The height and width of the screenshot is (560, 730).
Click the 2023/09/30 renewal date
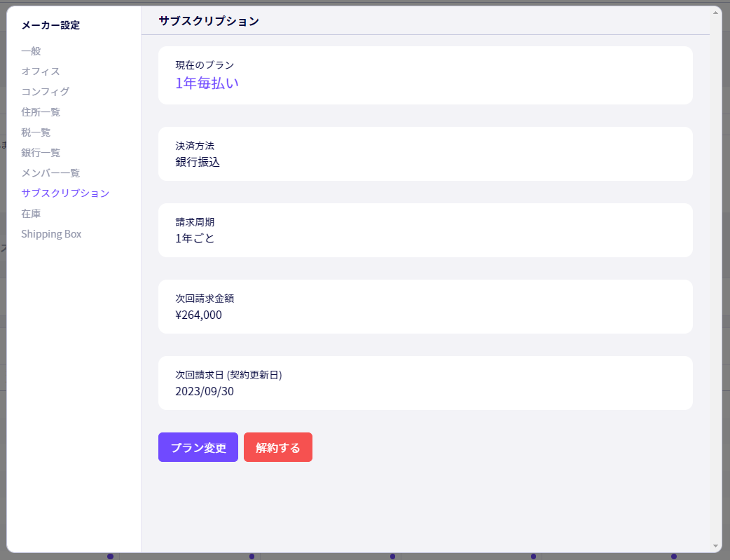coord(205,391)
